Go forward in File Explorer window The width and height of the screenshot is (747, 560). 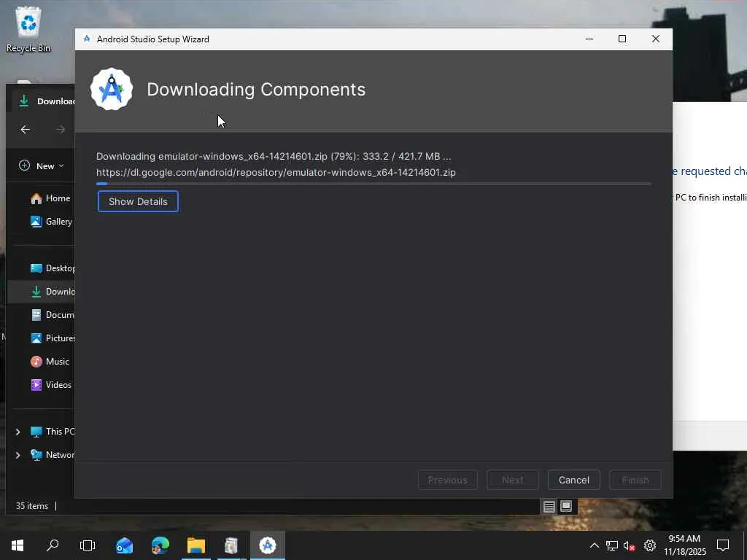(61, 130)
